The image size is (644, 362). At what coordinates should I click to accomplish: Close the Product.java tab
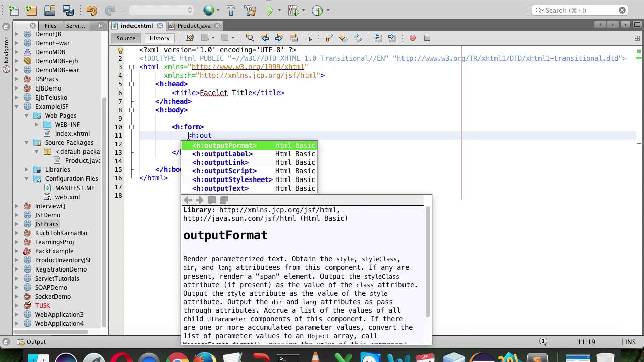[x=218, y=26]
